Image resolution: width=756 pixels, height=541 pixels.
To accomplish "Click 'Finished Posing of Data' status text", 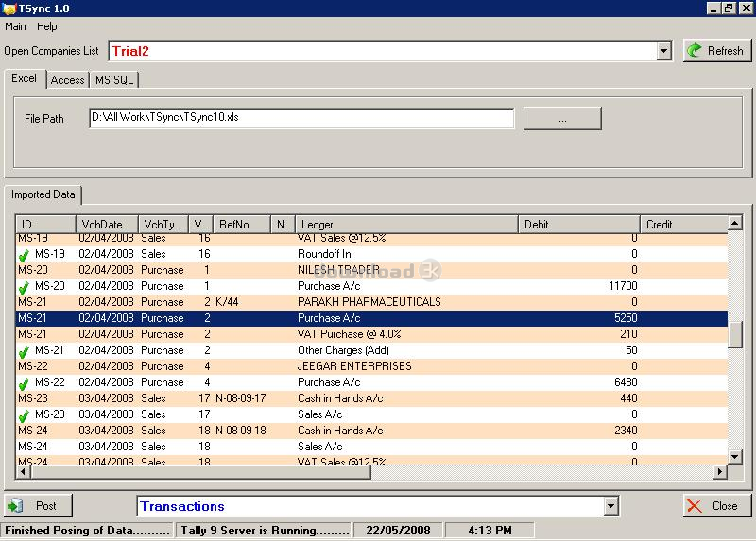I will pos(87,531).
